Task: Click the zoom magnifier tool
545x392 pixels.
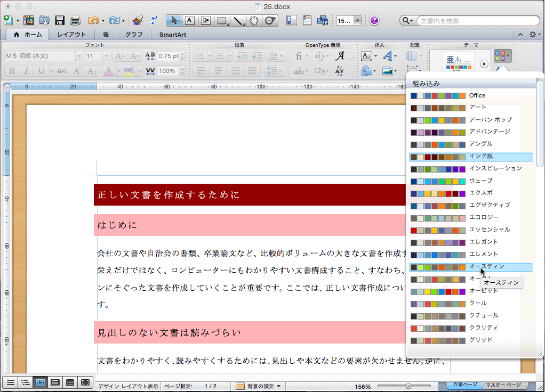Action: (270, 21)
